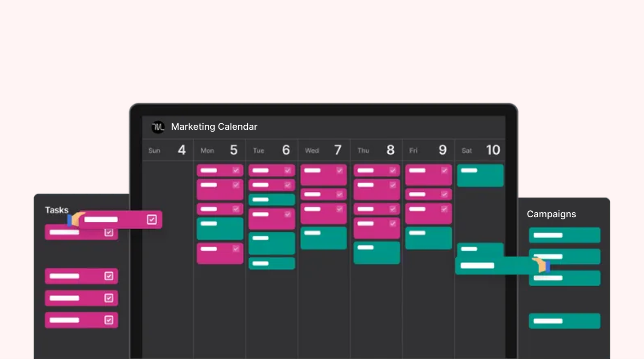644x359 pixels.
Task: Open Tuesday's bottom green campaign card
Action: (x=272, y=263)
